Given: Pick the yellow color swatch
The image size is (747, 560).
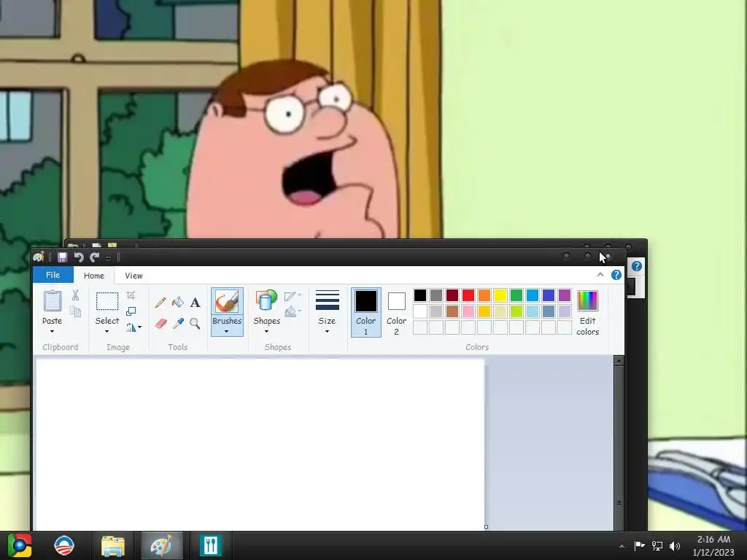Looking at the screenshot, I should tap(500, 295).
